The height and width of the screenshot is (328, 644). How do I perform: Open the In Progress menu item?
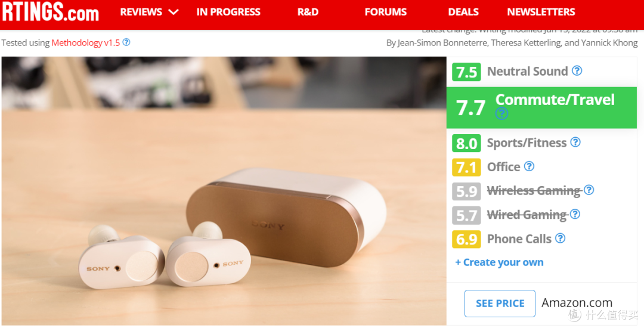click(x=228, y=12)
